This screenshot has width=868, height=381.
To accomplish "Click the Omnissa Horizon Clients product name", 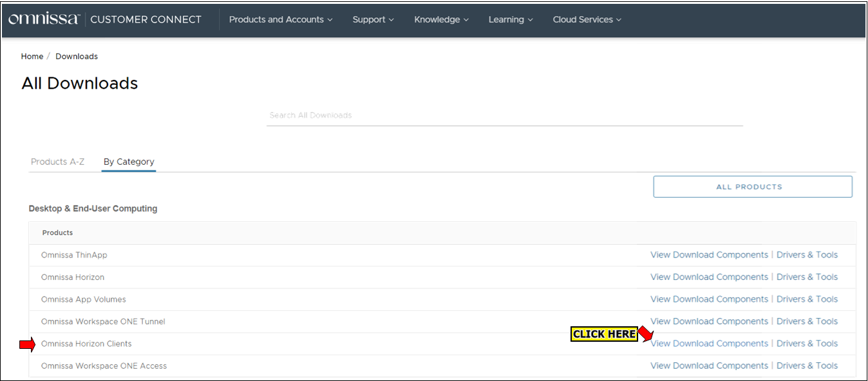I will (x=86, y=344).
